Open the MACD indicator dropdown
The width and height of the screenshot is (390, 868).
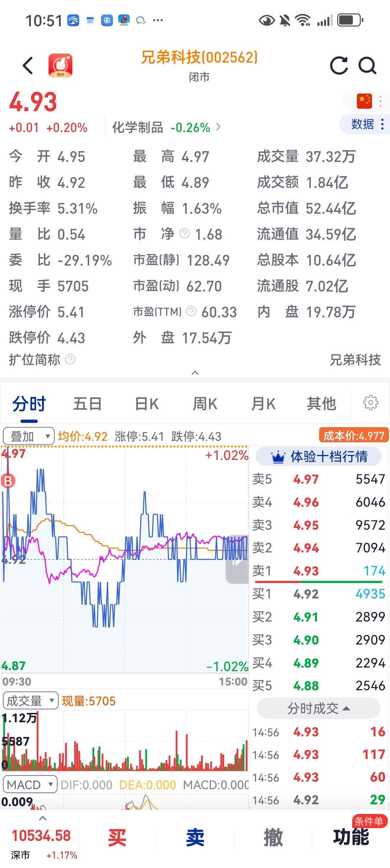click(30, 784)
